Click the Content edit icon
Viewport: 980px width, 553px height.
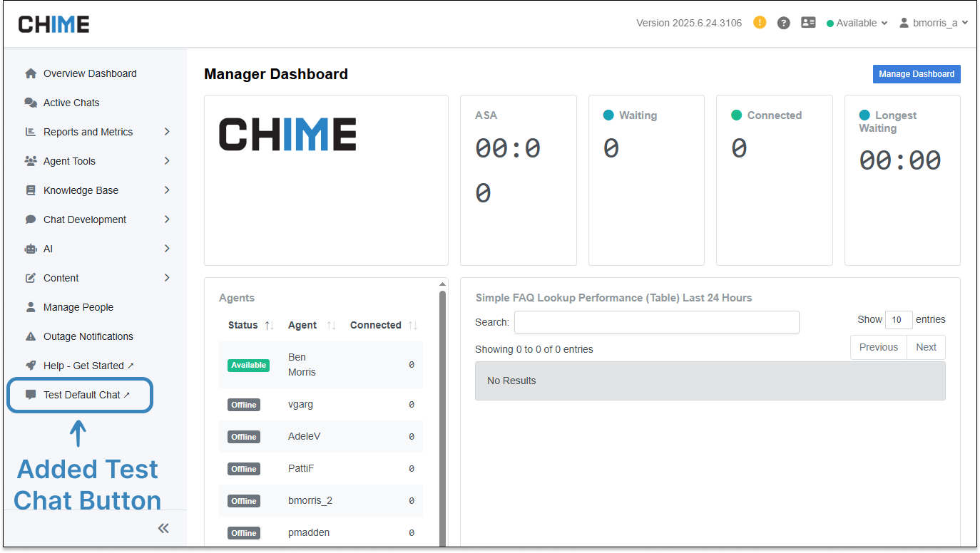31,278
